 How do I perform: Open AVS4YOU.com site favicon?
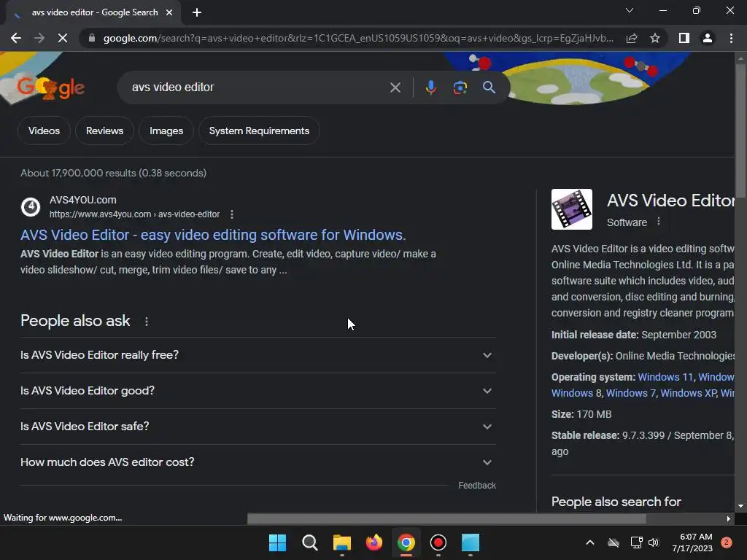[x=31, y=207]
